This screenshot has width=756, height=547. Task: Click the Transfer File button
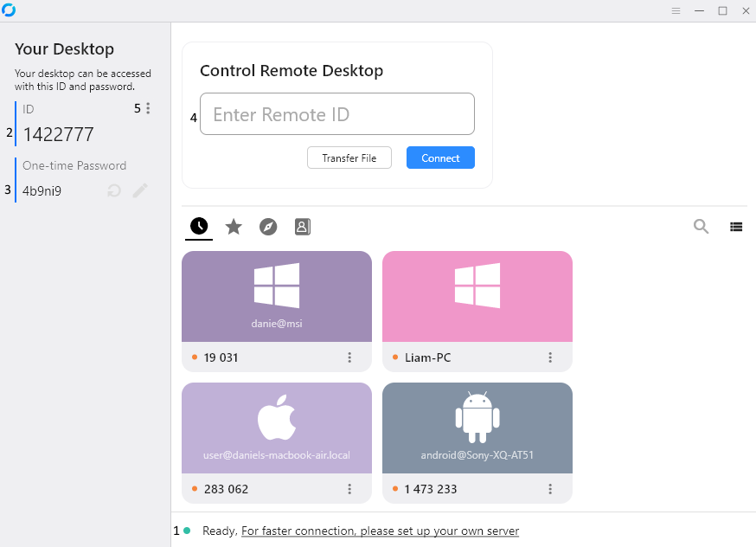coord(349,158)
